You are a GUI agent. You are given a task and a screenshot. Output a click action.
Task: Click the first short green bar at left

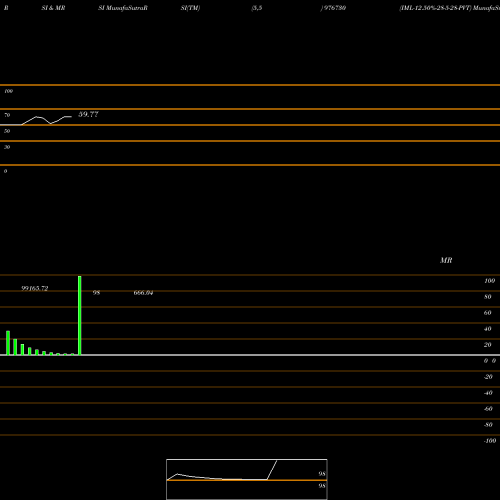(x=8, y=343)
